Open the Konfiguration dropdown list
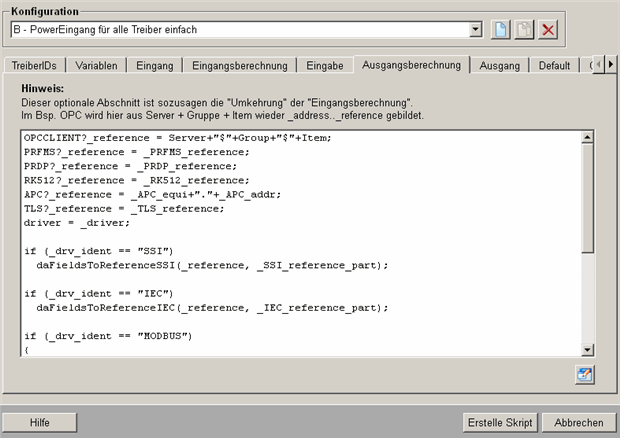Image resolution: width=620 pixels, height=438 pixels. coord(475,30)
